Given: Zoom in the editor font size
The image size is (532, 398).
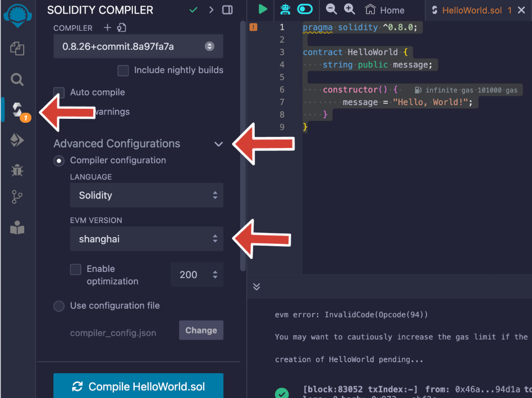Looking at the screenshot, I should click(350, 10).
